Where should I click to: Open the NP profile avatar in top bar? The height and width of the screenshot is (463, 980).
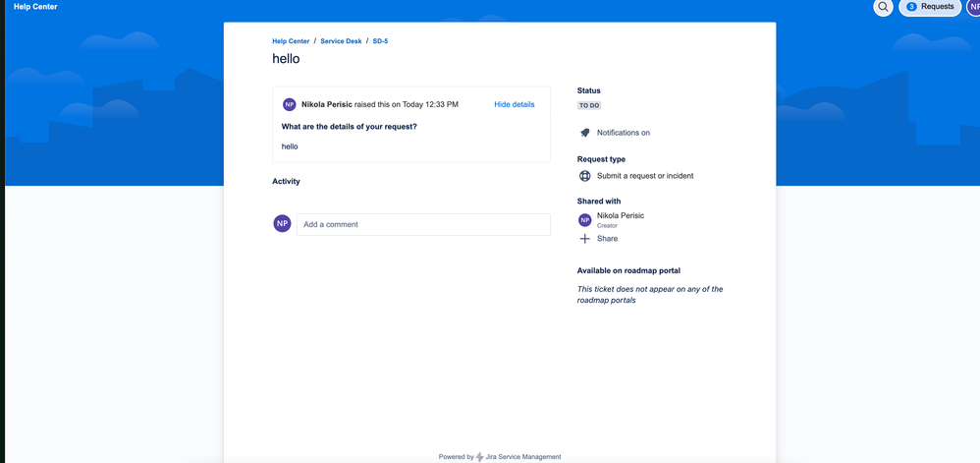tap(973, 7)
